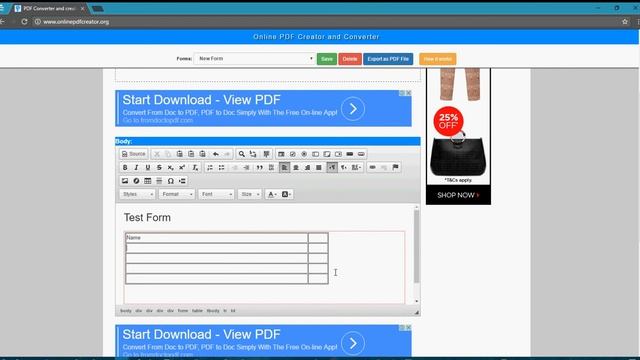This screenshot has height=360, width=640.
Task: Open the Font dropdown
Action: click(x=216, y=194)
